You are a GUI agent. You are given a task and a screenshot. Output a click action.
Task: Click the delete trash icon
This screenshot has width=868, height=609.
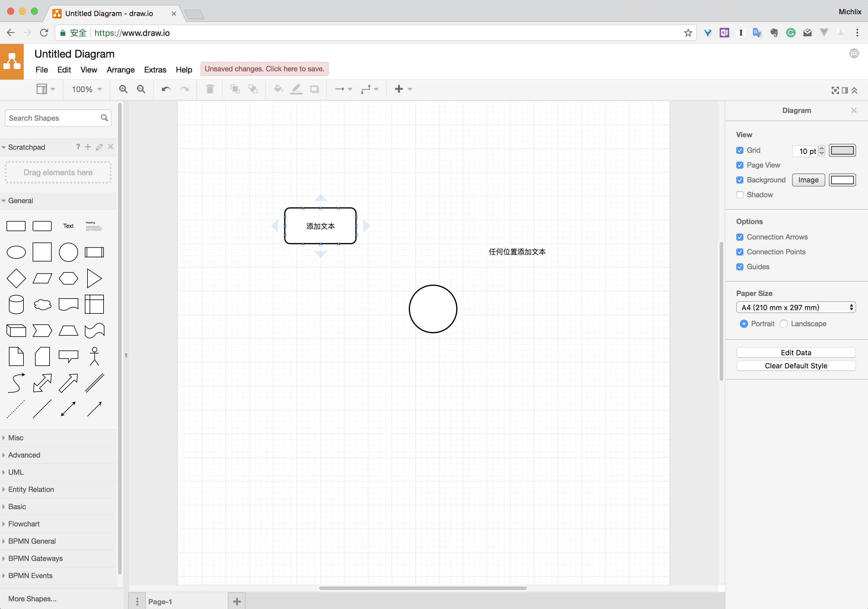coord(210,89)
